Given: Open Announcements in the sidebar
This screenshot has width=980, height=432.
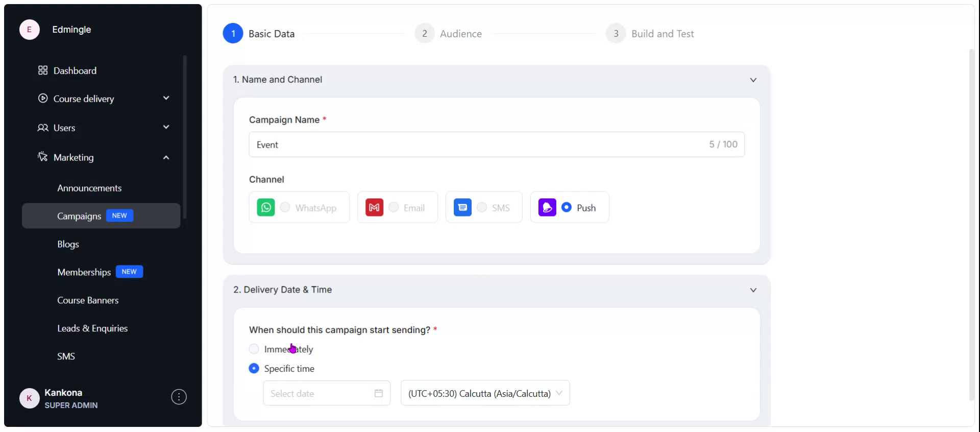Looking at the screenshot, I should coord(89,188).
